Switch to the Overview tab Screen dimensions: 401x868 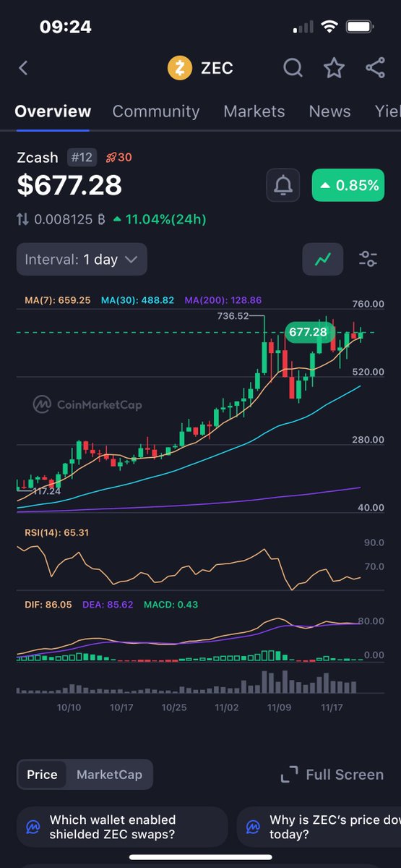[x=53, y=111]
